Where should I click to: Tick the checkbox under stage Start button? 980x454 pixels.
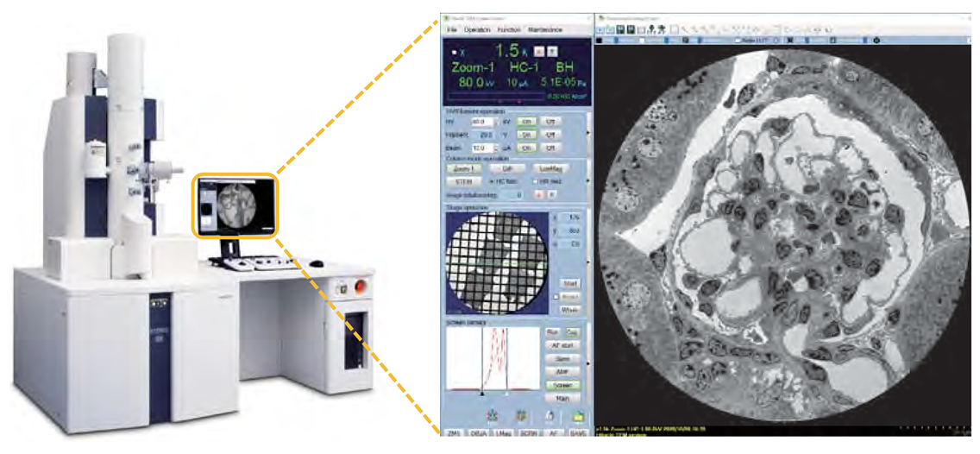click(556, 297)
